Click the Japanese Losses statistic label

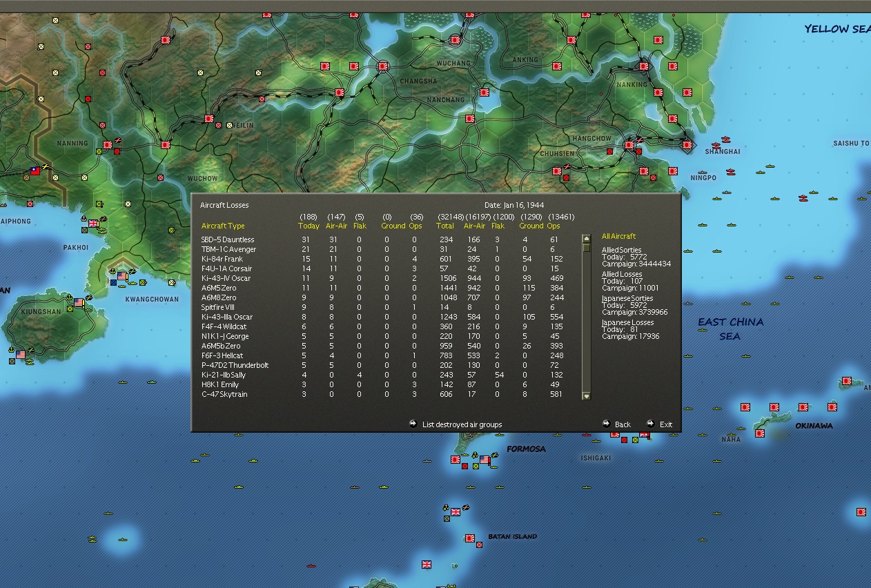pos(627,322)
